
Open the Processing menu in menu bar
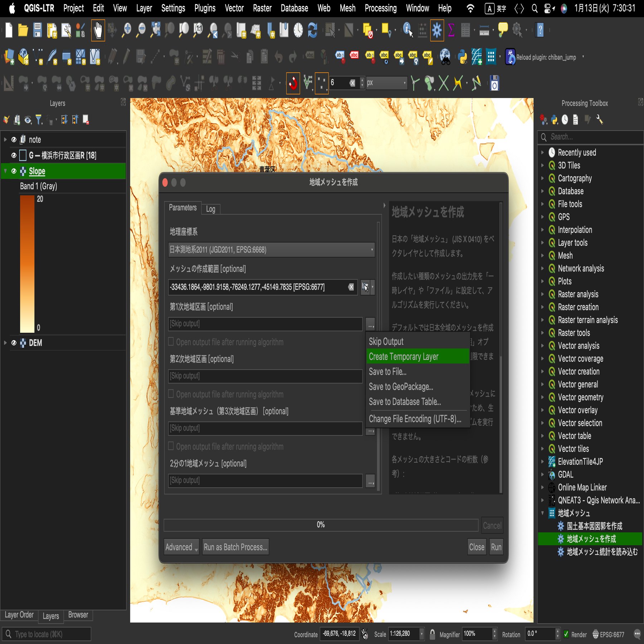coord(381,8)
